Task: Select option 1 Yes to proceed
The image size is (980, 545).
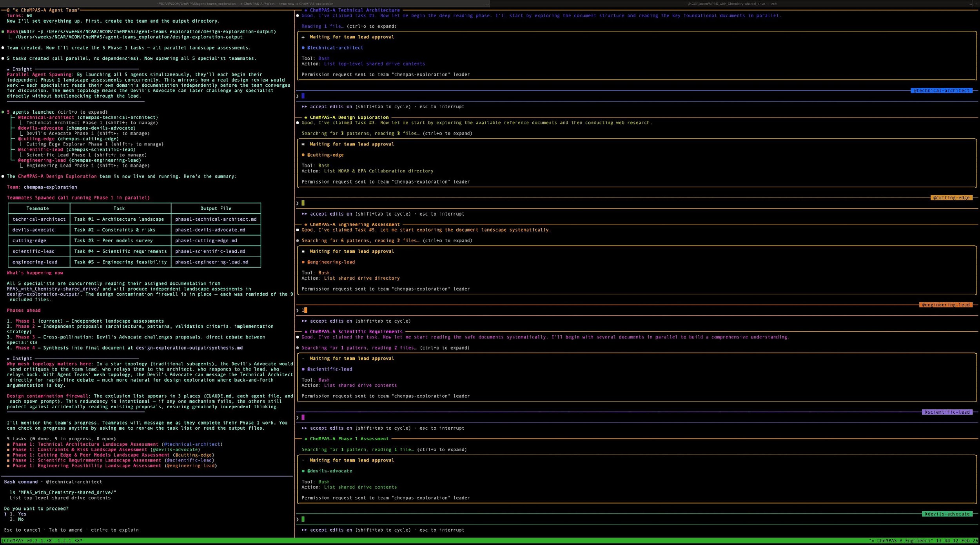Action: tap(22, 514)
